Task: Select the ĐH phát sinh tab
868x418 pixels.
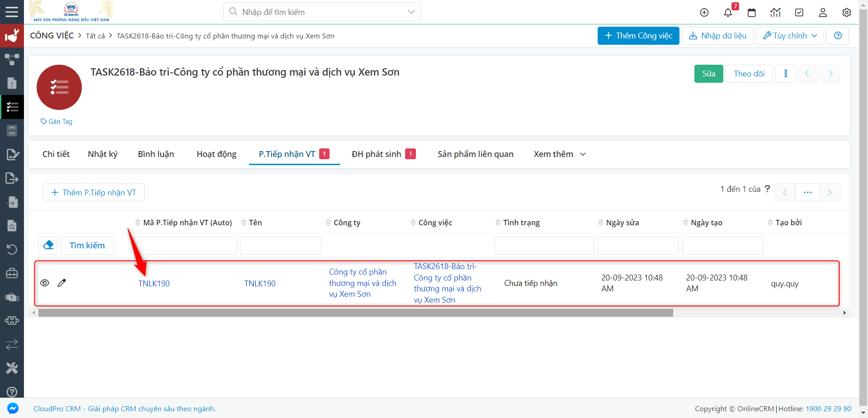Action: click(383, 154)
